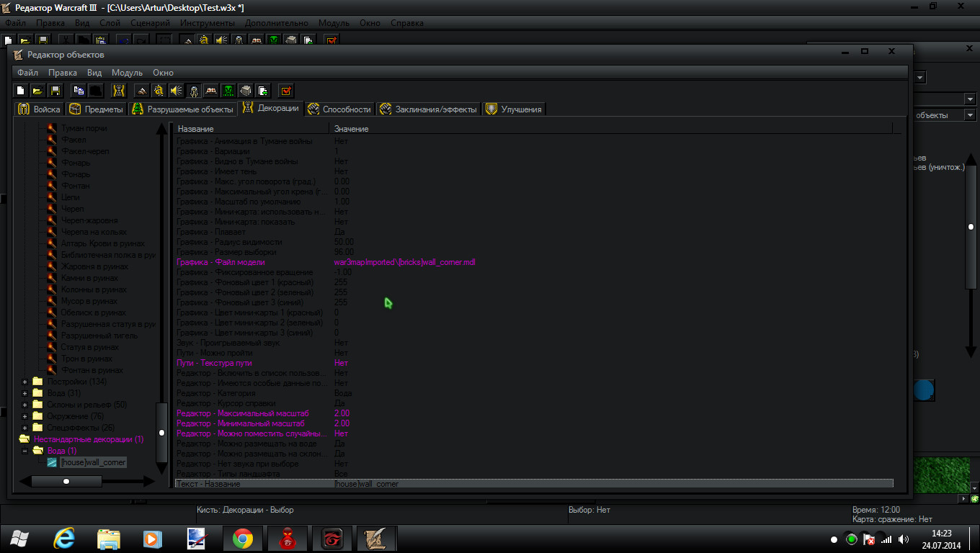Open Модуль menu in Object Editor

pyautogui.click(x=128, y=73)
